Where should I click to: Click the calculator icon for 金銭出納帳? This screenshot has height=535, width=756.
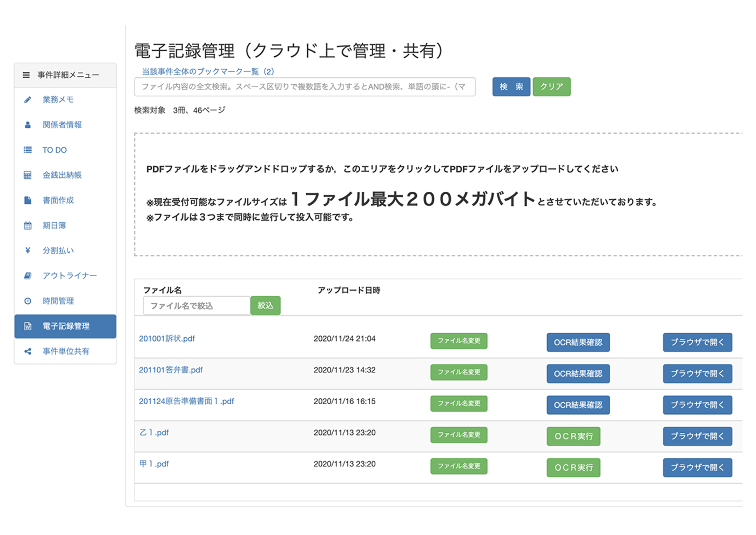(28, 175)
